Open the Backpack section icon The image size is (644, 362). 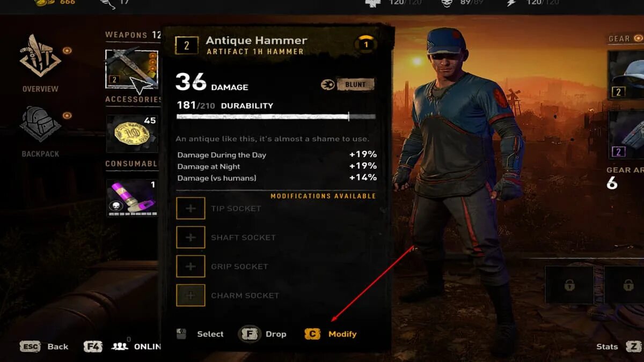pos(40,124)
